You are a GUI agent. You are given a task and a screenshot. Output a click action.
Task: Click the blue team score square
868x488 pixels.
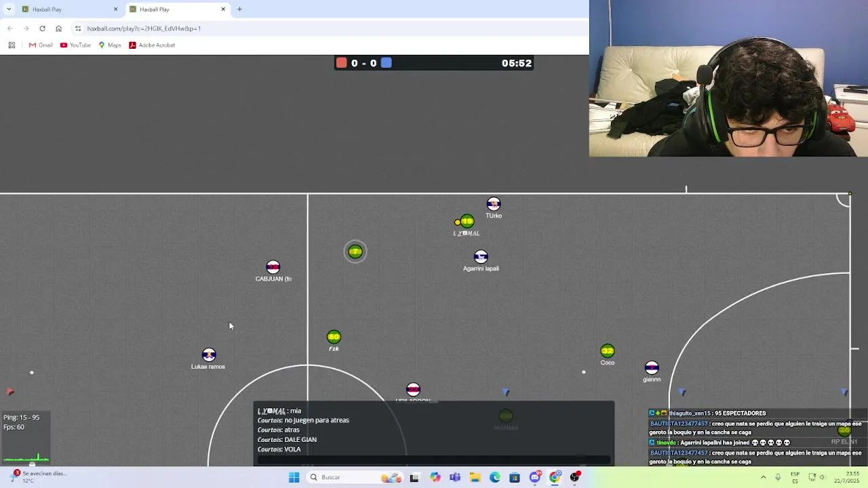[x=386, y=63]
